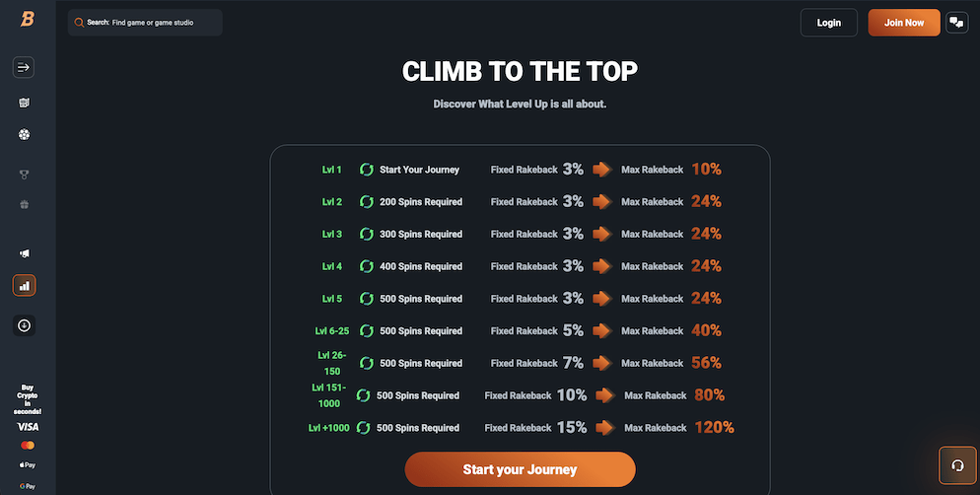Select the Apple Pay payment logo

(28, 464)
